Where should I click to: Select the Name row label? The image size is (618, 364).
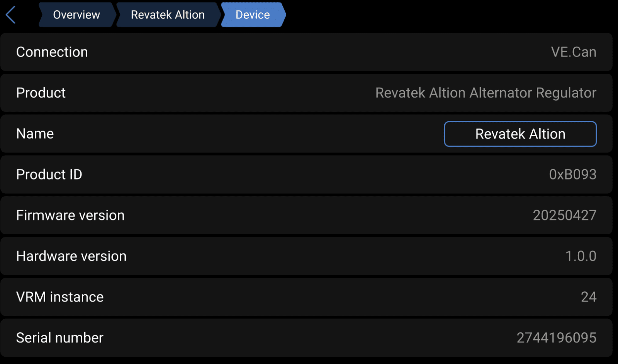click(x=35, y=134)
